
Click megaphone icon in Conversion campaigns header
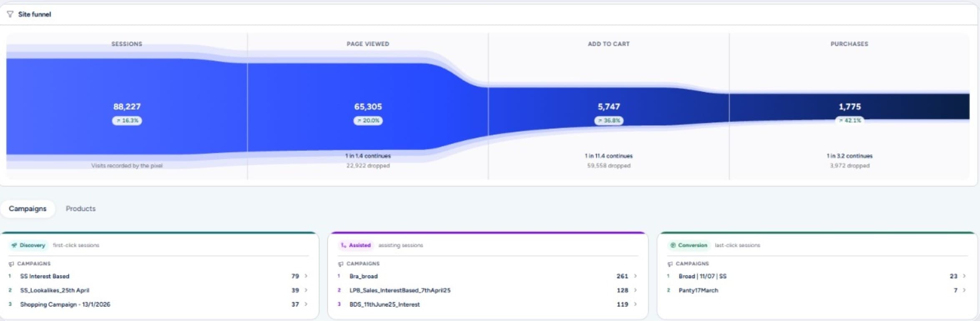click(x=670, y=264)
